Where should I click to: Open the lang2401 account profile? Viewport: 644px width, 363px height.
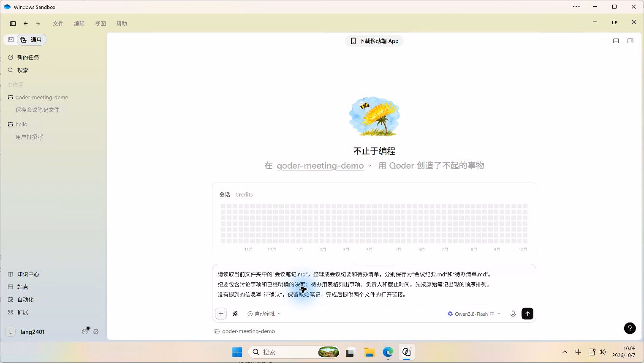click(25, 332)
